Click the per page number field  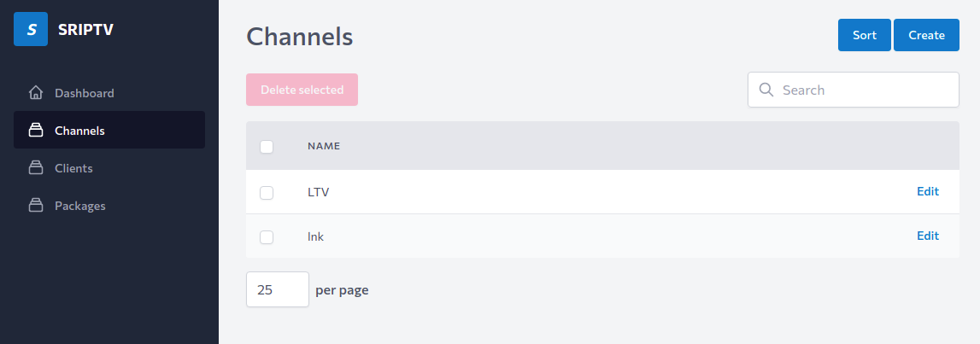[x=277, y=289]
